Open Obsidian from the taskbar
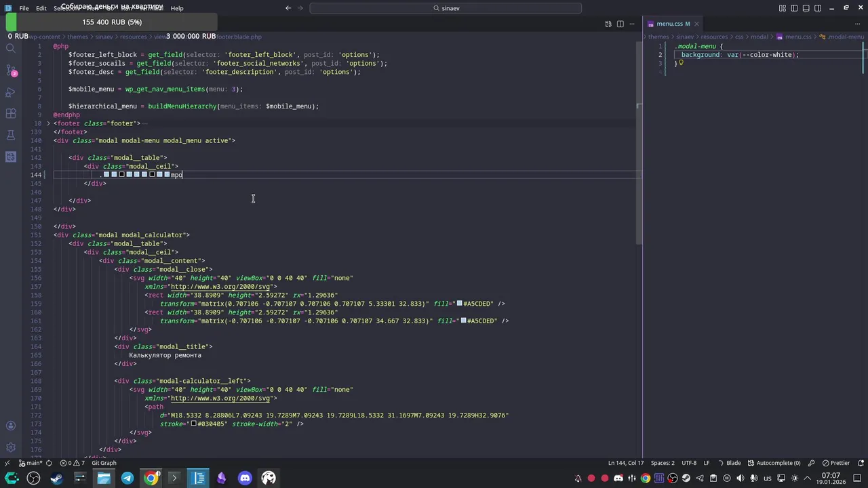868x488 pixels. [221, 478]
